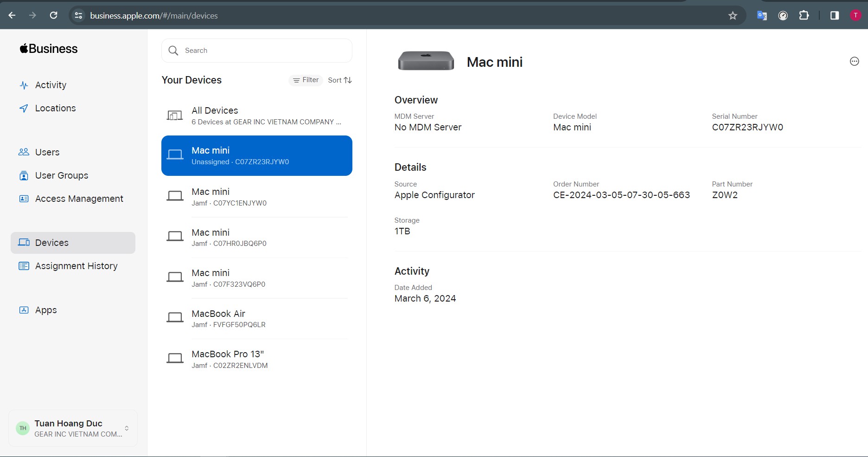
Task: Open the more options ellipsis menu
Action: [854, 61]
